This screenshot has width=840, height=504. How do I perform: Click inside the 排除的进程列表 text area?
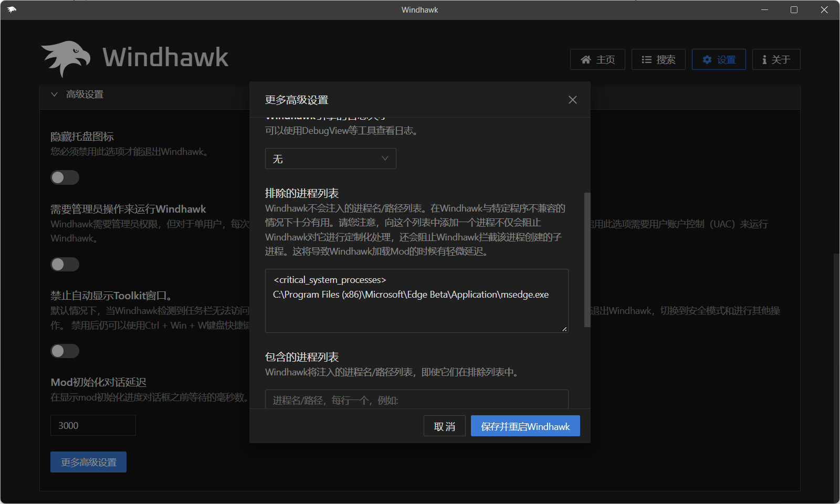[x=416, y=301]
